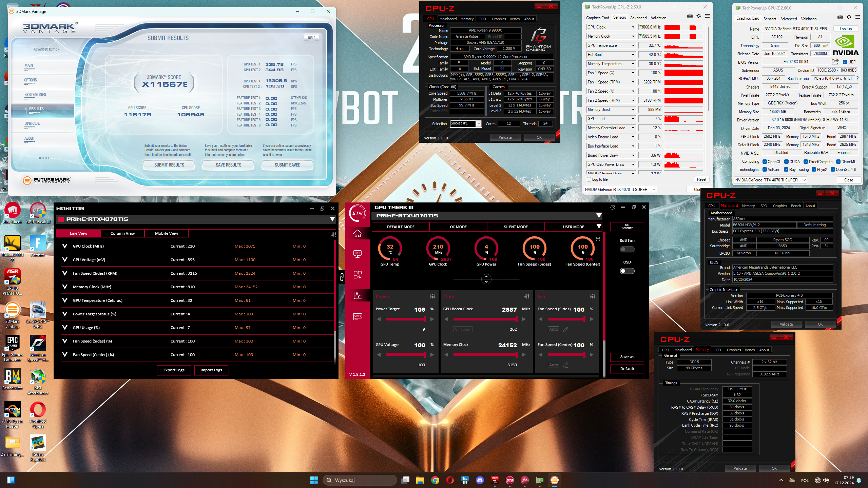Switch to Column View tab in Monitor
This screenshot has width=868, height=488.
(x=122, y=233)
